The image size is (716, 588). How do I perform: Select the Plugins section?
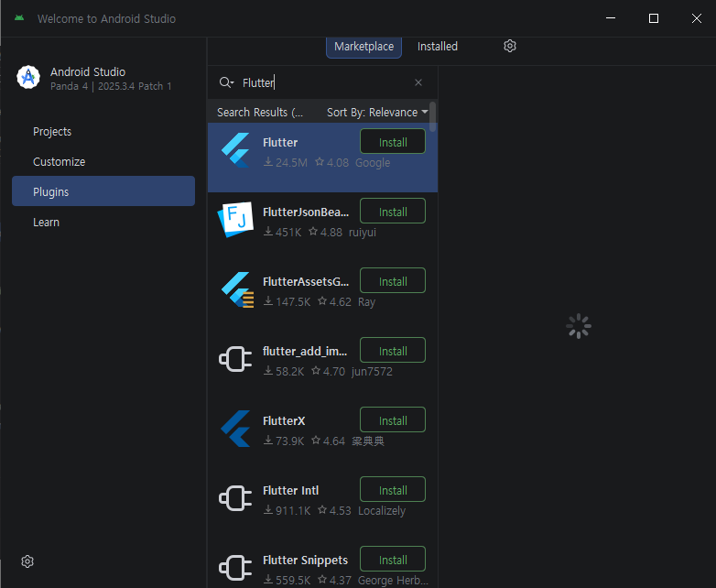tap(103, 192)
